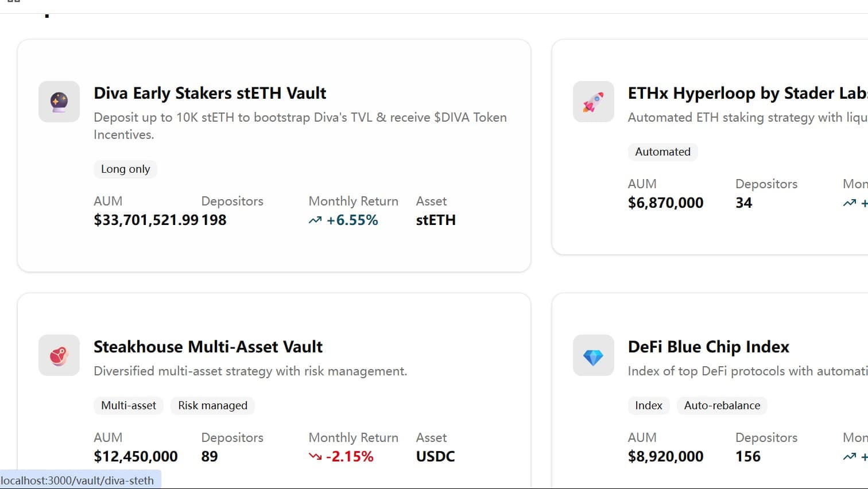
Task: Click the Steakhouse USDC asset value
Action: tap(435, 457)
